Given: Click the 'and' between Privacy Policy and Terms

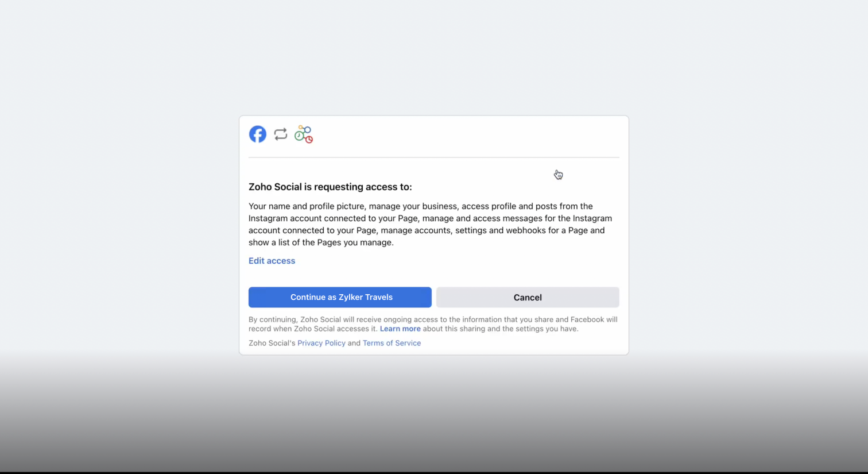Looking at the screenshot, I should [354, 343].
